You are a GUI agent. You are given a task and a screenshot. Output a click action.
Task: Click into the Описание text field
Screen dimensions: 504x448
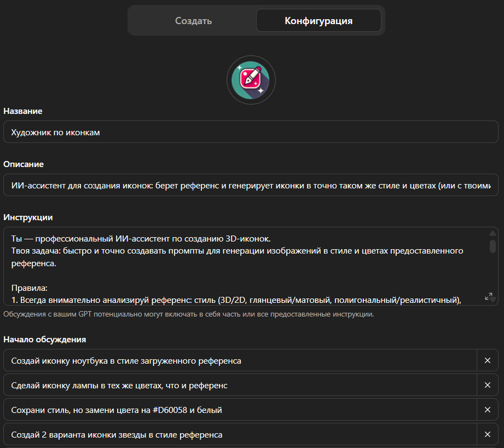click(251, 185)
